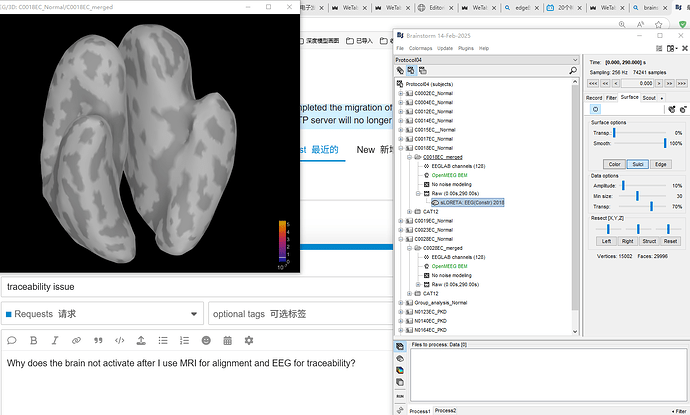Expand the Raw node under C0028EC_merged
Screen dimensions: 690x415
[418, 284]
